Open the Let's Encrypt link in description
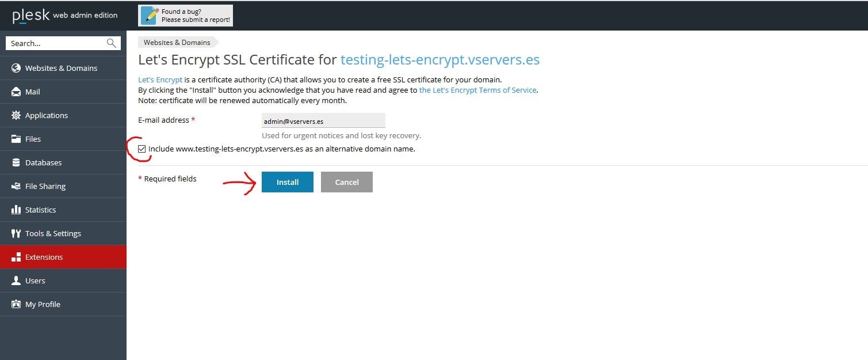 click(x=160, y=79)
